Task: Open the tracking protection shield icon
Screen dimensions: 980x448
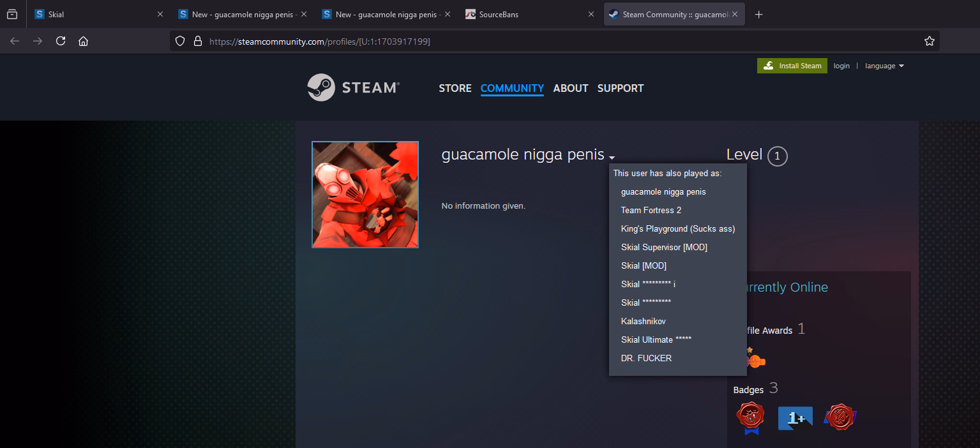Action: coord(180,41)
